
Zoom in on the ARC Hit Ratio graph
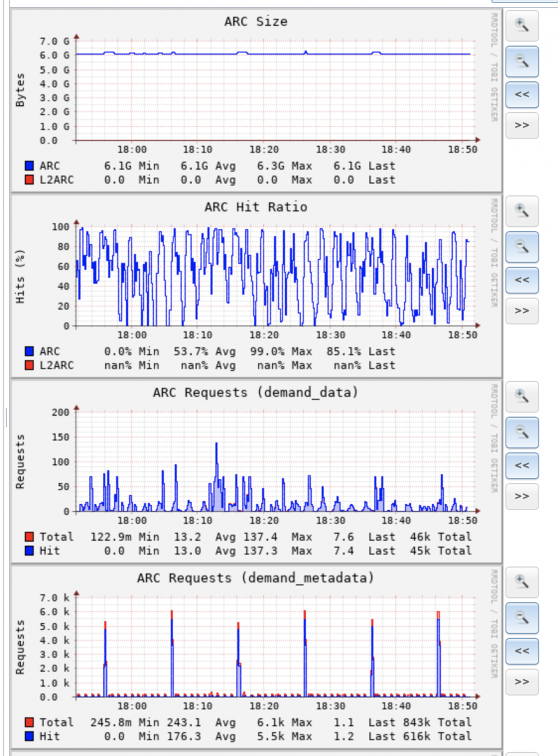click(521, 211)
